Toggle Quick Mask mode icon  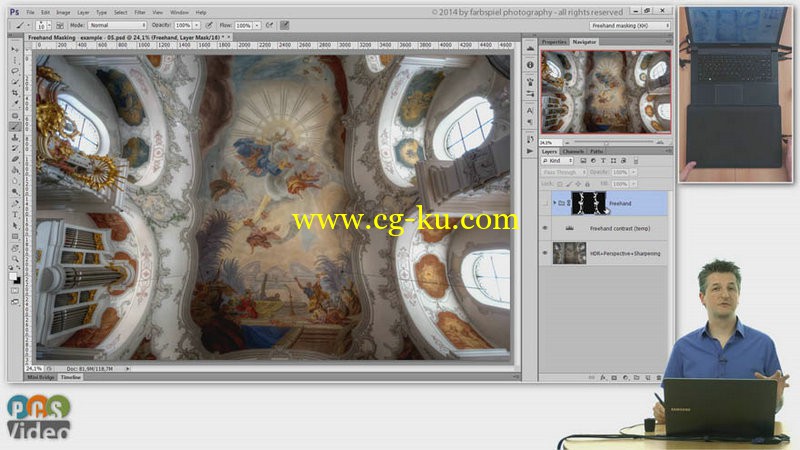(x=15, y=291)
